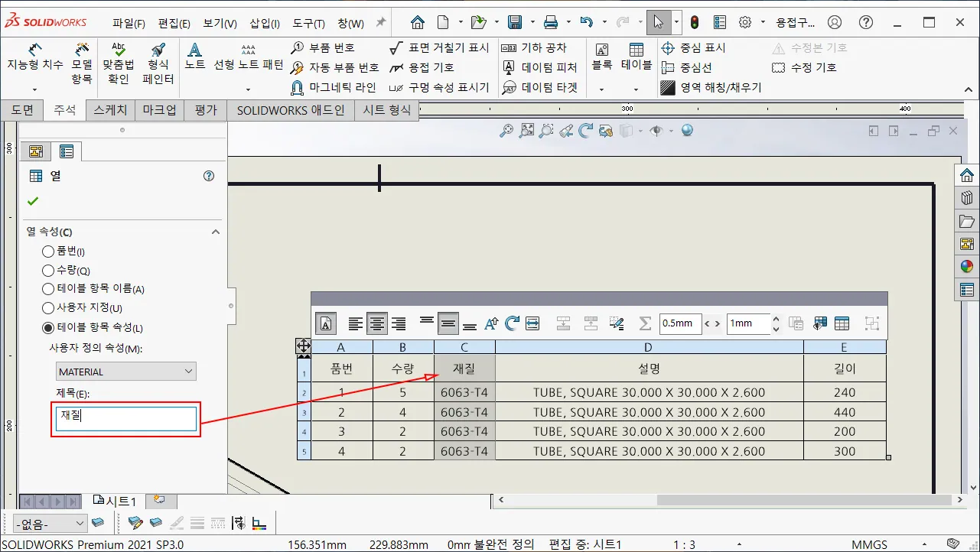Select the 품번 radio button
980x552 pixels.
(x=48, y=251)
